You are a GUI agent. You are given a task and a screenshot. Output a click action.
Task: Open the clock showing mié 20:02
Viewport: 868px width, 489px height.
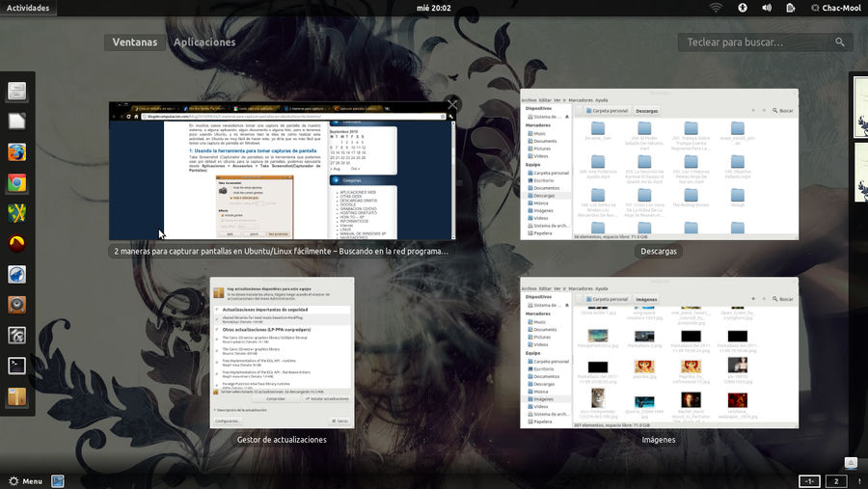[433, 8]
